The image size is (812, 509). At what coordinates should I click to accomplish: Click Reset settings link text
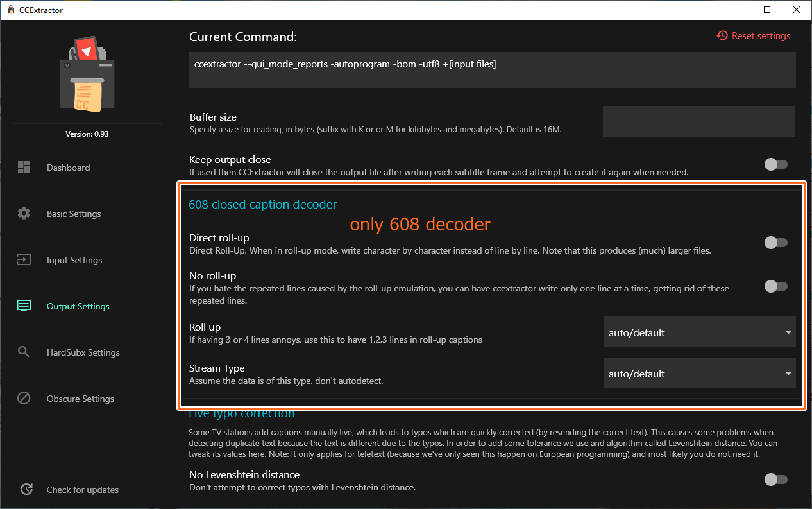[x=761, y=36]
